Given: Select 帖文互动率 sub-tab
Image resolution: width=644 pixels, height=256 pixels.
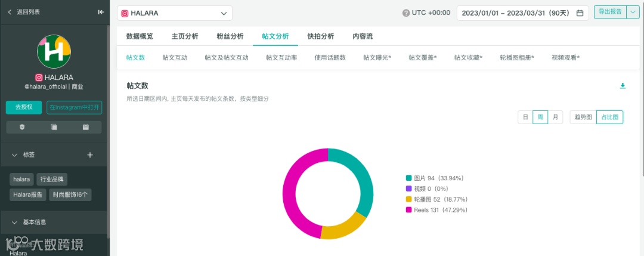Looking at the screenshot, I should [281, 57].
